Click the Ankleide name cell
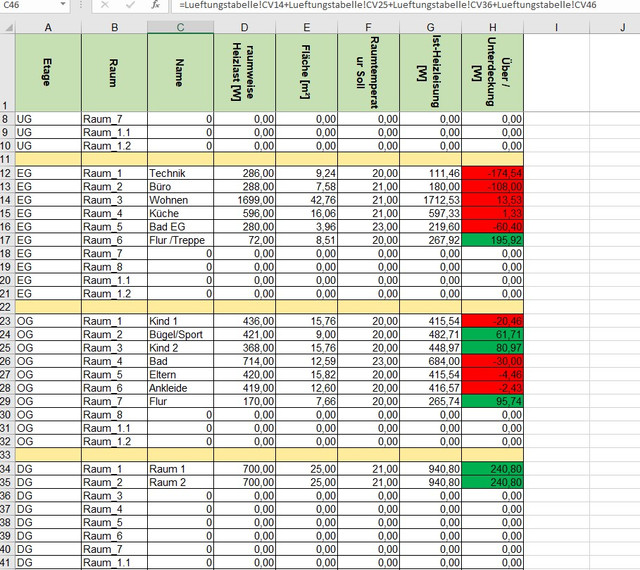The height and width of the screenshot is (570, 640). (x=180, y=388)
